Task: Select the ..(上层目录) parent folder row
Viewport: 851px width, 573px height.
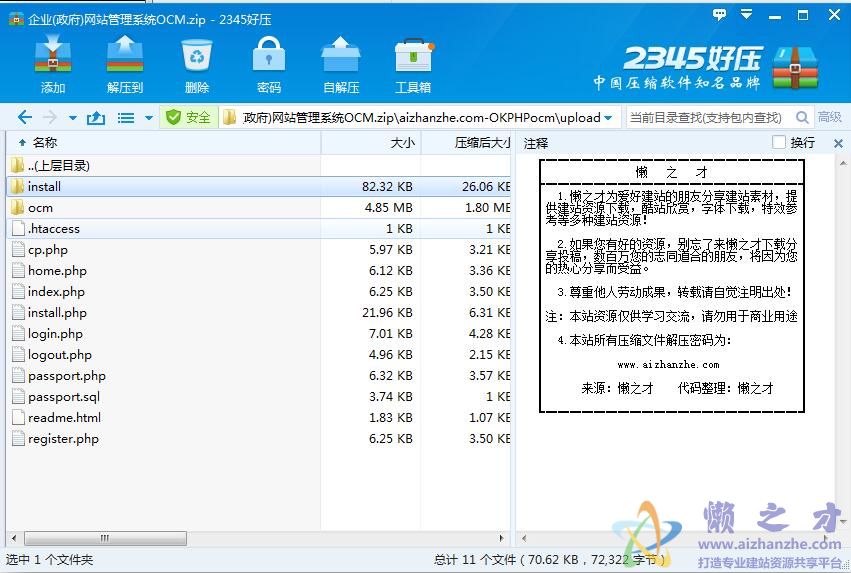Action: (258, 165)
